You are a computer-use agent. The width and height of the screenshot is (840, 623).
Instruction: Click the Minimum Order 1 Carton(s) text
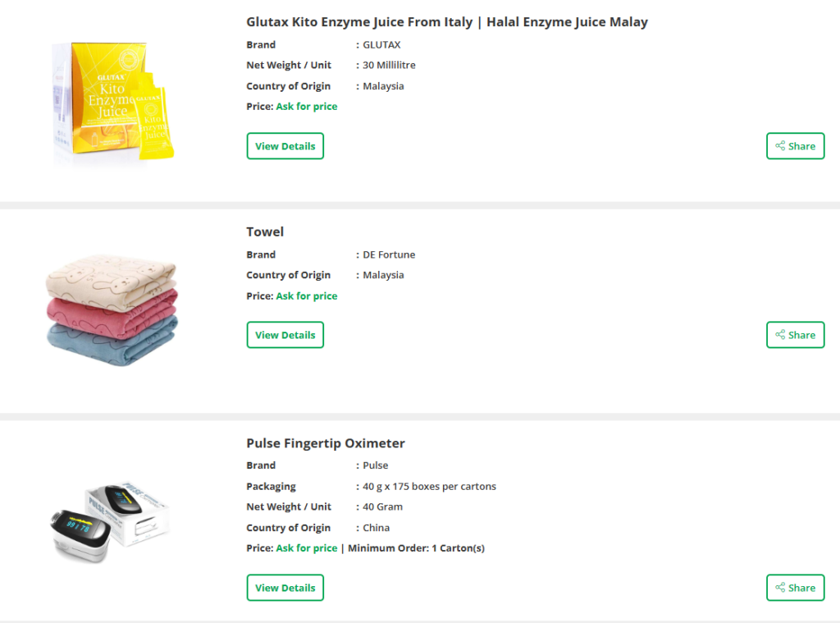click(x=416, y=548)
